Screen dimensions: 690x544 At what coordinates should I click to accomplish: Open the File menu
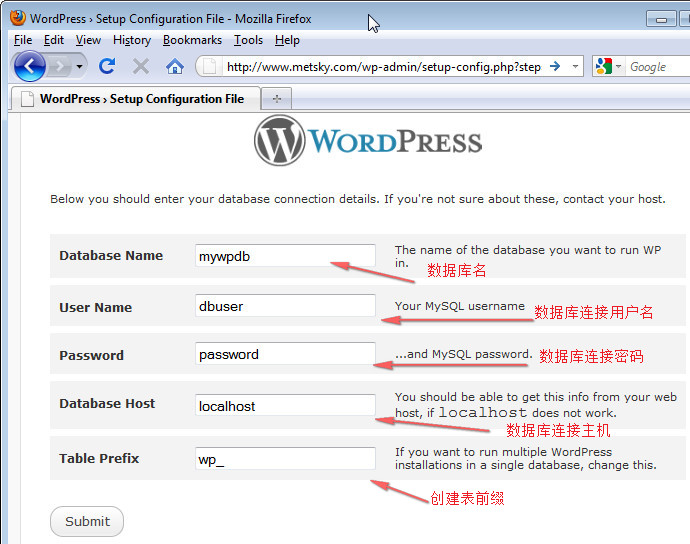click(23, 40)
